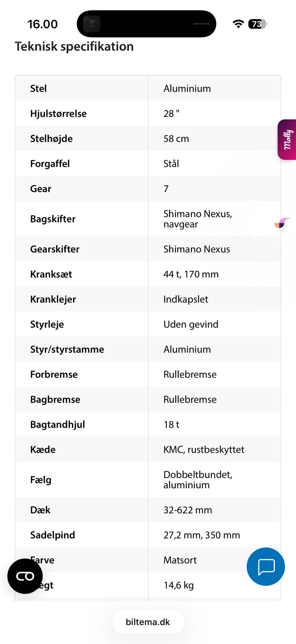296x644 pixels.
Task: Tap the Gearskifter row label
Action: click(55, 249)
